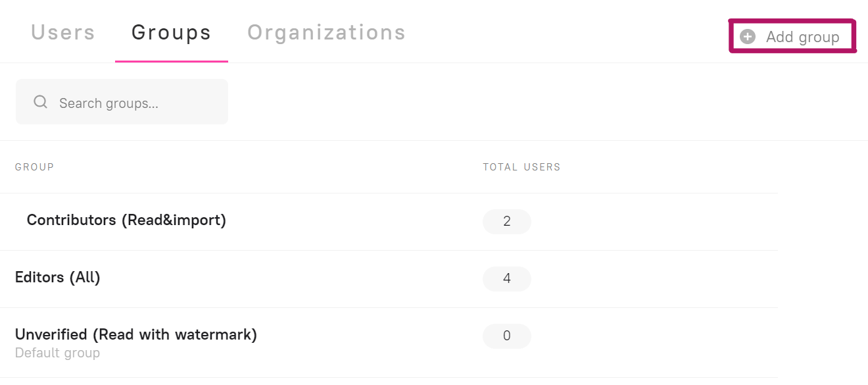Open the Unverified group name
This screenshot has width=868, height=385.
51,334
